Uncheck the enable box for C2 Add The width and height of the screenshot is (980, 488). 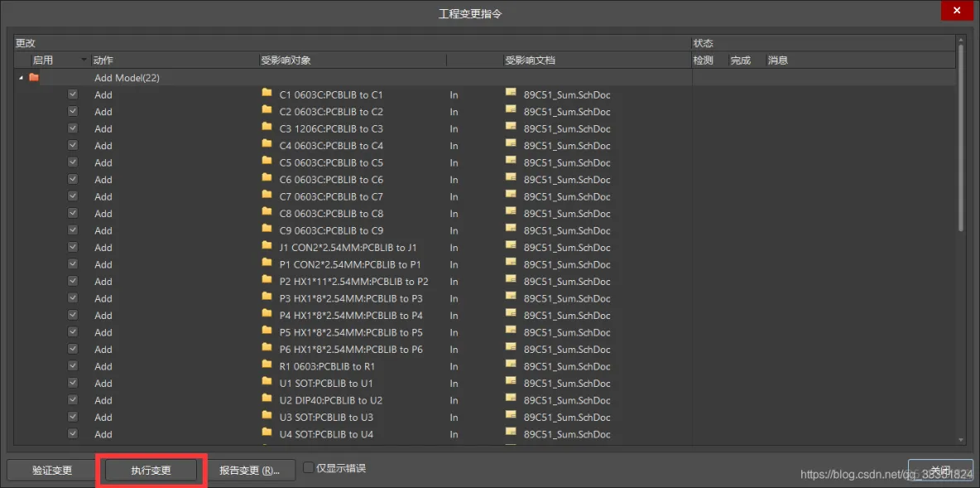[x=73, y=111]
